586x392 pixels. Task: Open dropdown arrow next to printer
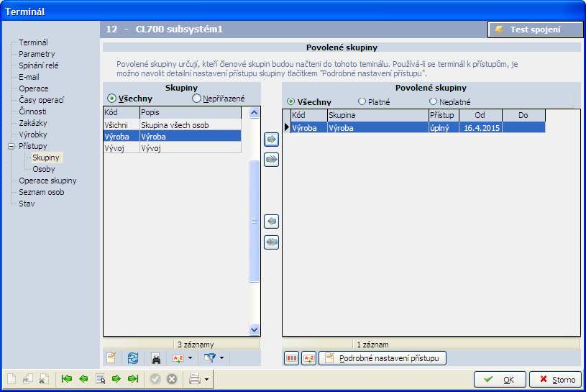coord(206,380)
